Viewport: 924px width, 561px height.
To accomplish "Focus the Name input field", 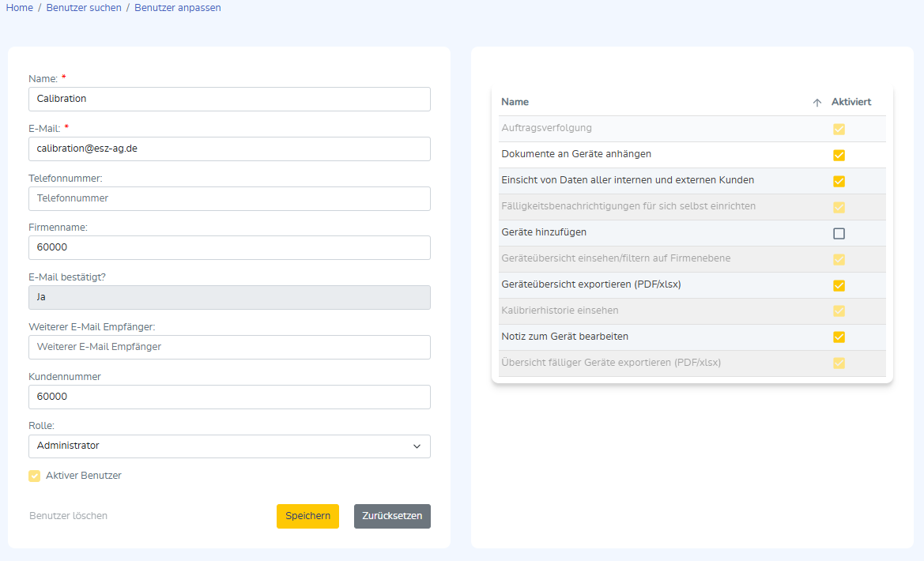I will (229, 100).
